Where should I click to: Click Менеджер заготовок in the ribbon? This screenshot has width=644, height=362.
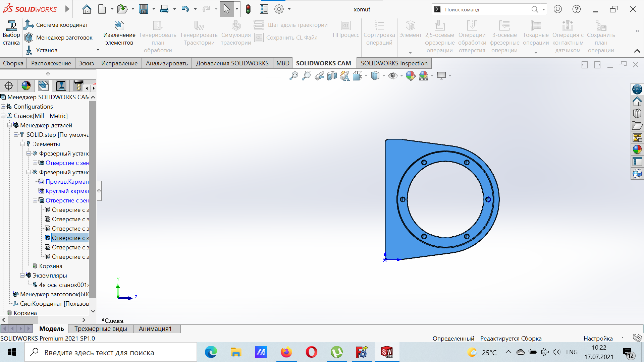click(x=64, y=38)
